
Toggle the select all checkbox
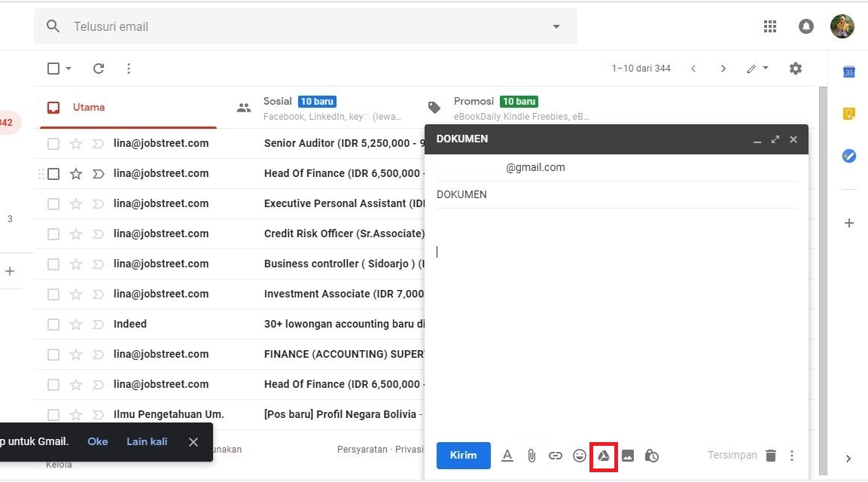[53, 68]
